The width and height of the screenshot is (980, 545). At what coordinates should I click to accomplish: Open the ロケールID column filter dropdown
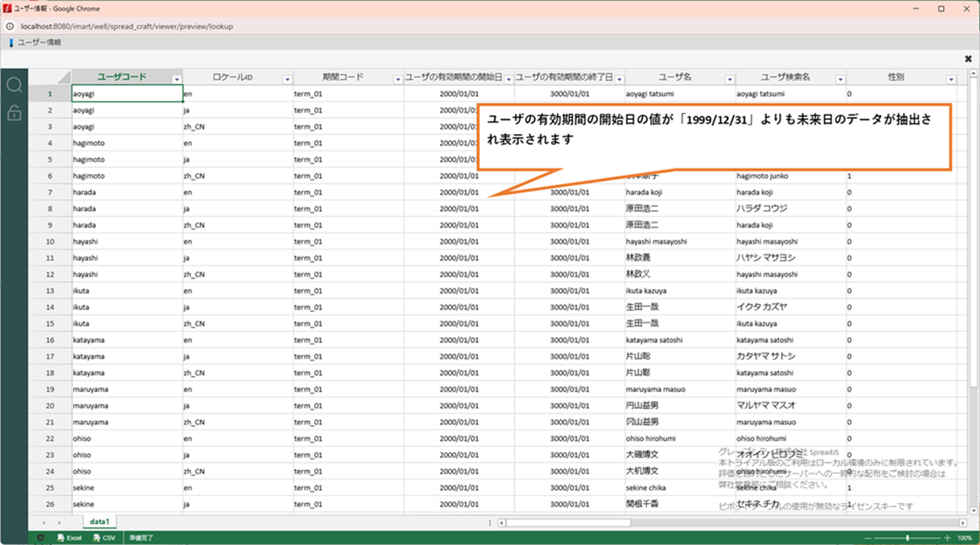coord(287,79)
